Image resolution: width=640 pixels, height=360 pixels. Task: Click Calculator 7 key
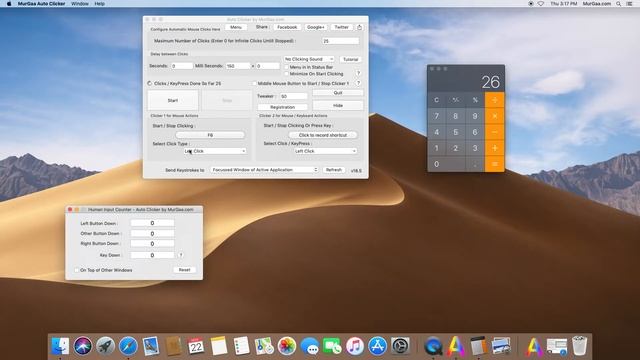click(437, 116)
